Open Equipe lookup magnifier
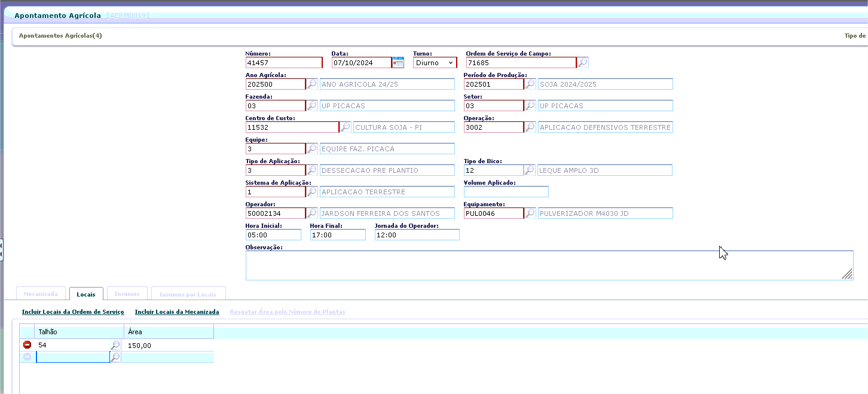868x394 pixels. pos(312,148)
